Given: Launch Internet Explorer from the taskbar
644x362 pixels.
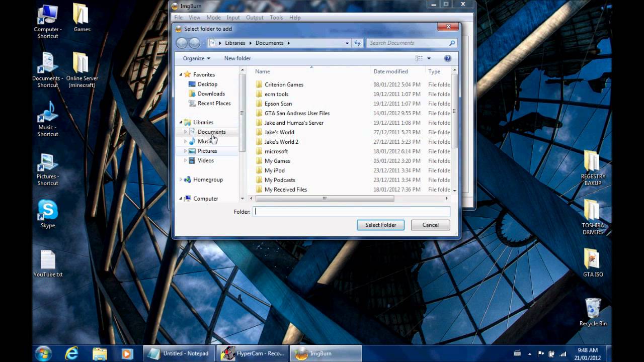Looking at the screenshot, I should click(72, 353).
